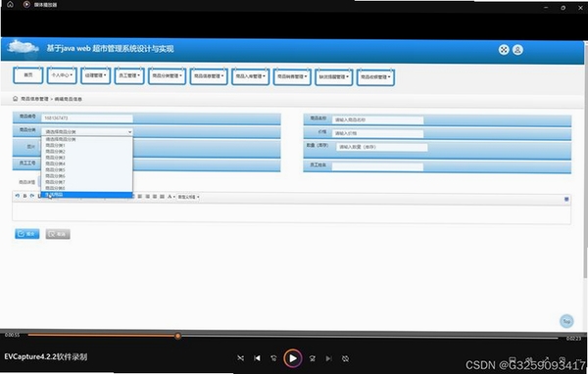
Task: Open the 自定义标题 heading dropdown
Action: [188, 197]
